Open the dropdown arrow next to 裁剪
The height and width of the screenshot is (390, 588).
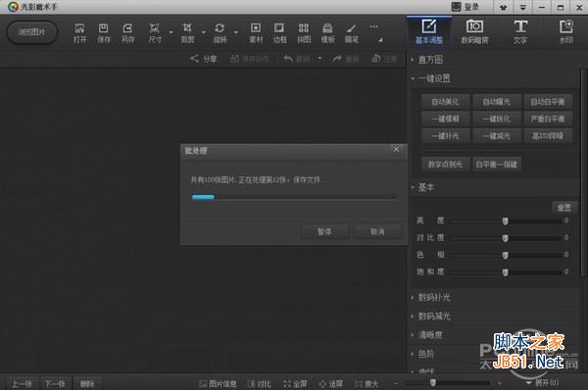point(204,32)
